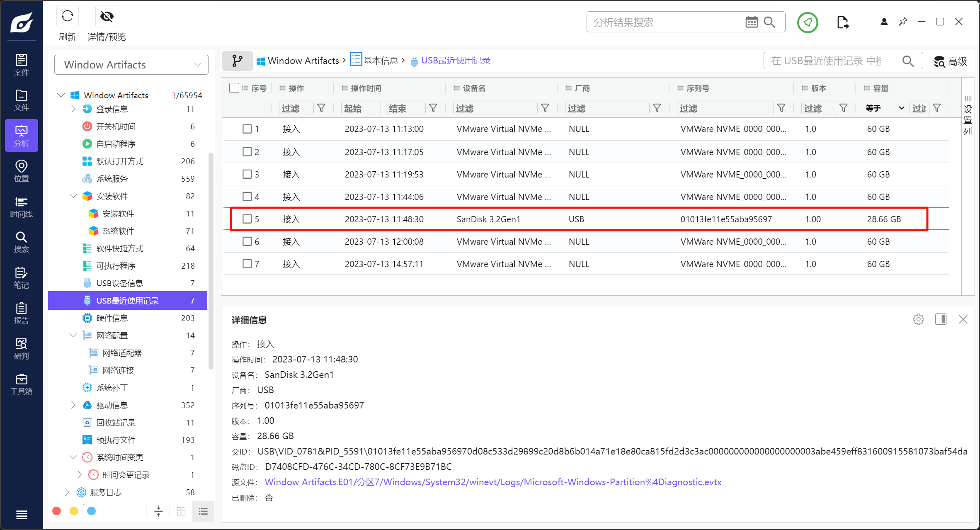The height and width of the screenshot is (530, 980).
Task: Expand the 驱动信息 tree node
Action: tap(73, 405)
